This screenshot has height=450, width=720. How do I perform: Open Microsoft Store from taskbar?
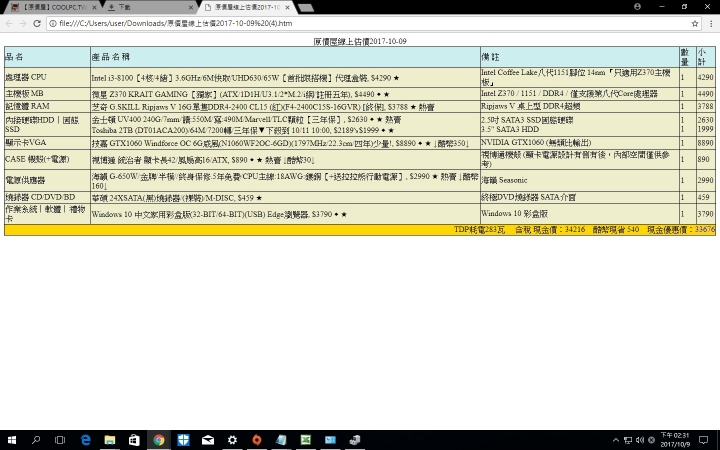134,440
